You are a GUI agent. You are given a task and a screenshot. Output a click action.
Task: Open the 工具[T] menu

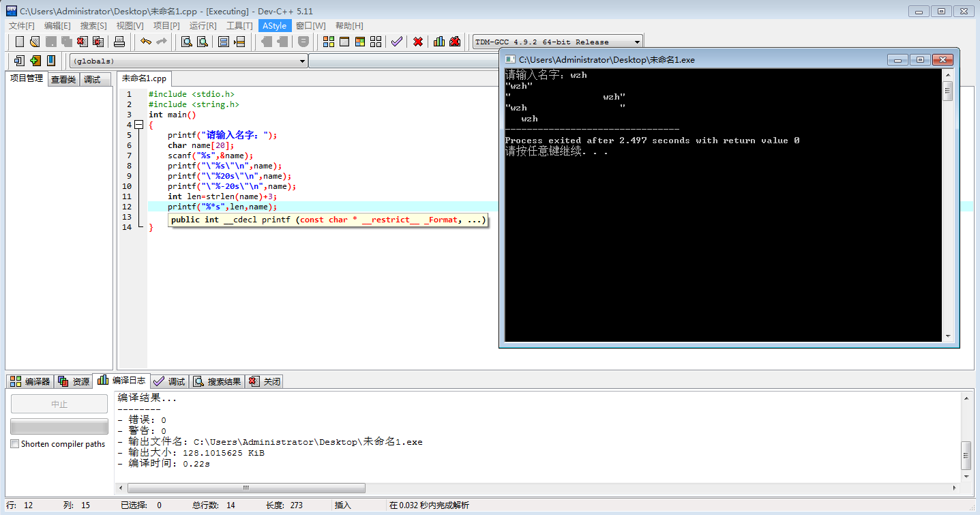pos(239,25)
